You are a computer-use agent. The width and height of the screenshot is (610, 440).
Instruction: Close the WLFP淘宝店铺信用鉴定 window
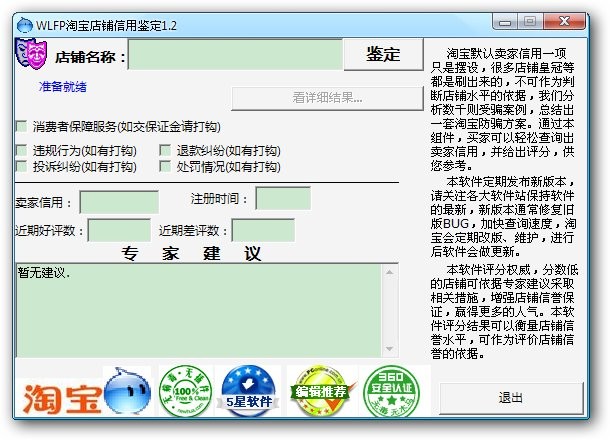[x=564, y=21]
